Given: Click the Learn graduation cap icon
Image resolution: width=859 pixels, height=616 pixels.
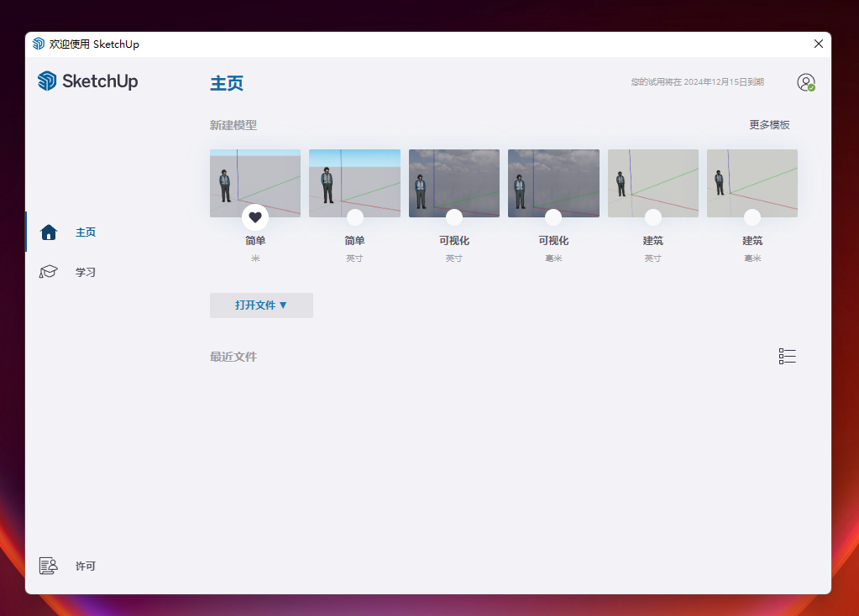Looking at the screenshot, I should [x=49, y=272].
